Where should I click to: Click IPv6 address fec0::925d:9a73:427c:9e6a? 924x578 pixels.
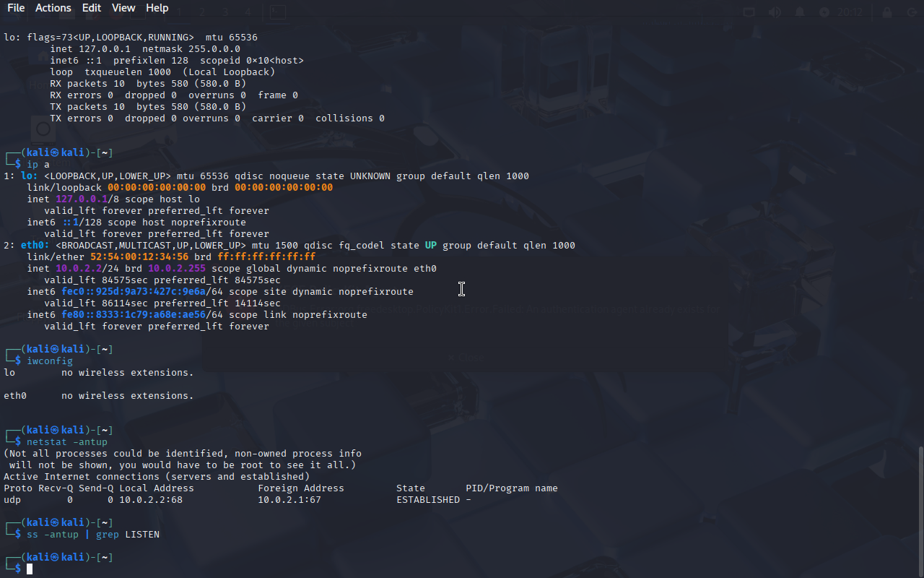click(134, 292)
